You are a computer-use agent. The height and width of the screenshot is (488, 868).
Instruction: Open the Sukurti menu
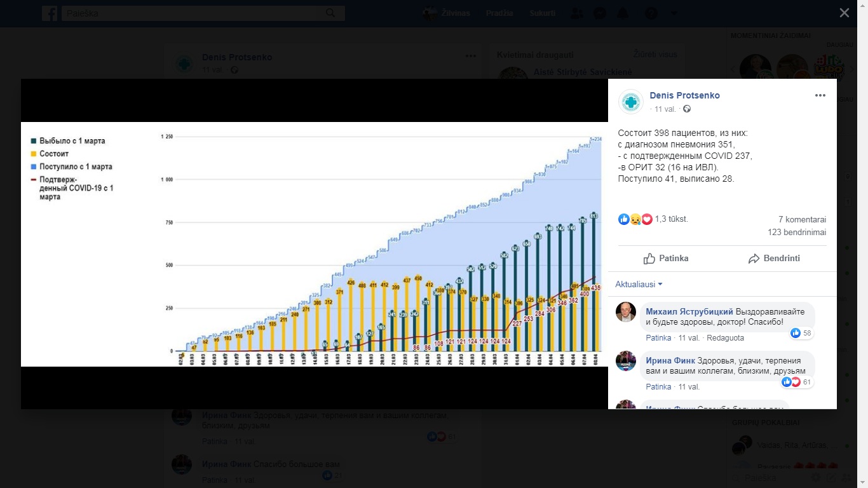(x=543, y=13)
